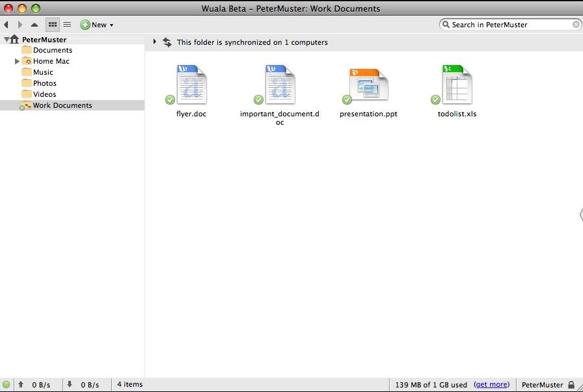
Task: Click the presentation.ppt file name
Action: pyautogui.click(x=368, y=114)
